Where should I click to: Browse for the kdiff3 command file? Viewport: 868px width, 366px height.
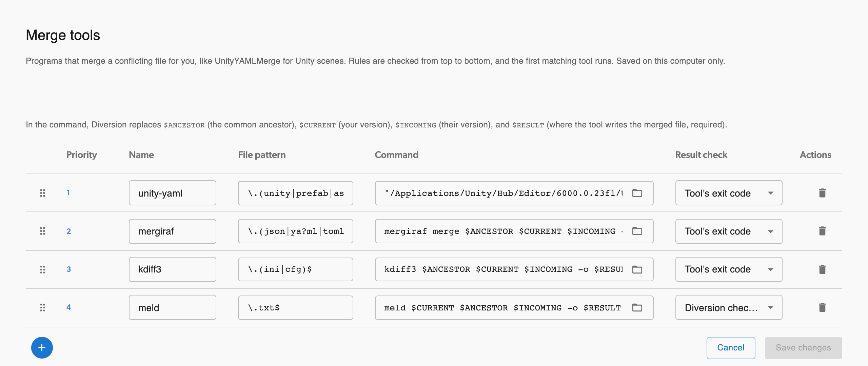pos(637,269)
